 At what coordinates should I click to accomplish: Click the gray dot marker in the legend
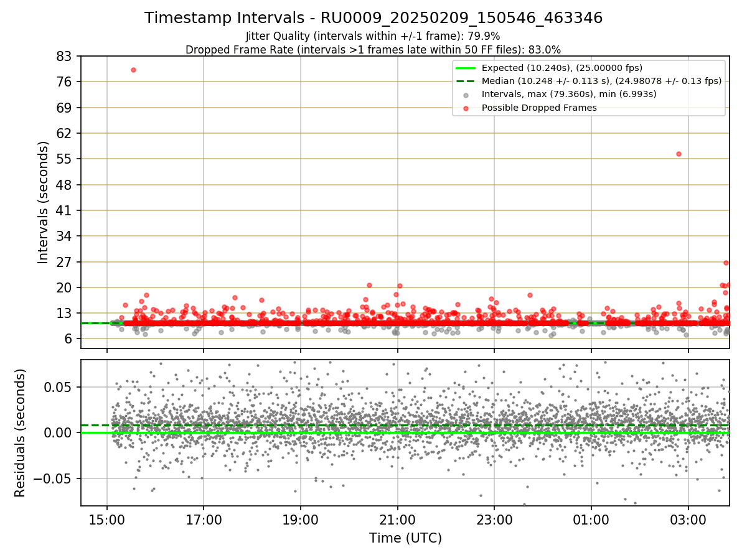[466, 95]
